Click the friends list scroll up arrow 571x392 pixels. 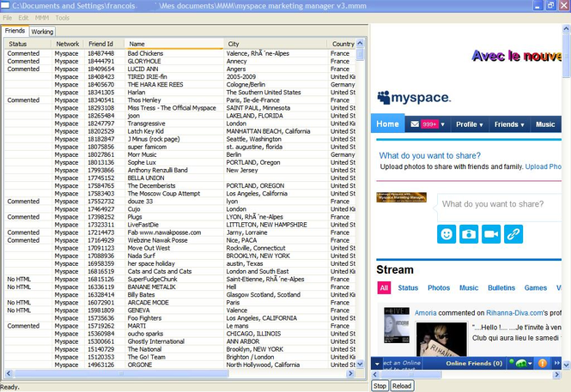tap(360, 43)
